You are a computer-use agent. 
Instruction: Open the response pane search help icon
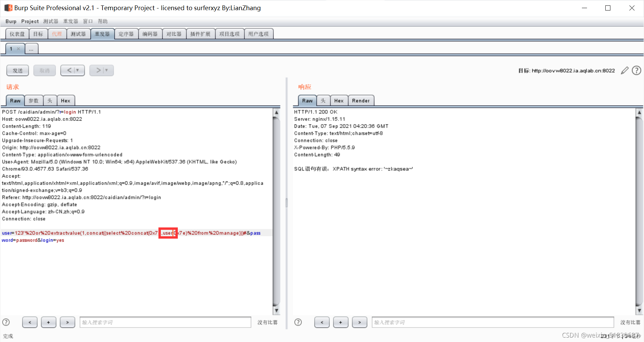click(x=298, y=322)
